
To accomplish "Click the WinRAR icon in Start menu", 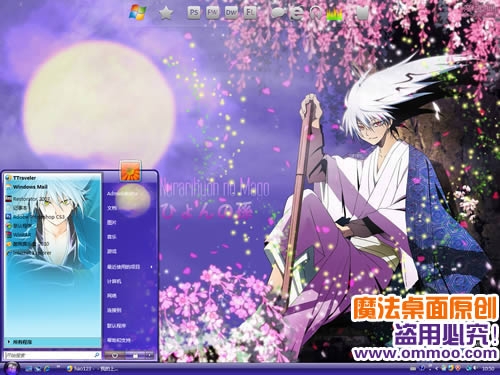I will tap(9, 235).
